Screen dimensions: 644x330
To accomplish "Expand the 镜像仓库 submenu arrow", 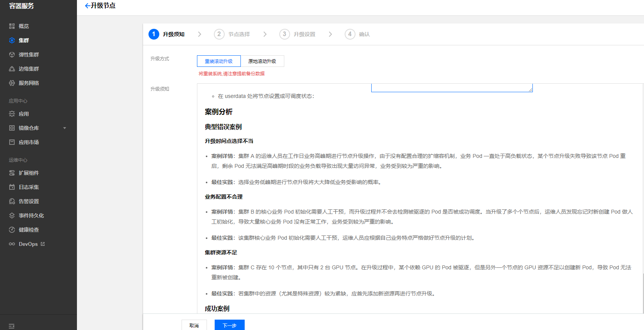I will (x=65, y=128).
